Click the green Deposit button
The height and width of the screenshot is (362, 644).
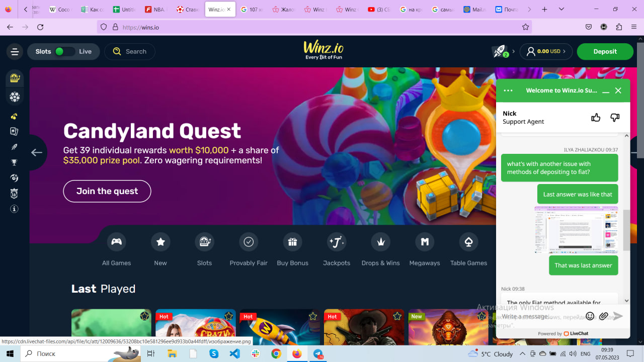pos(605,51)
